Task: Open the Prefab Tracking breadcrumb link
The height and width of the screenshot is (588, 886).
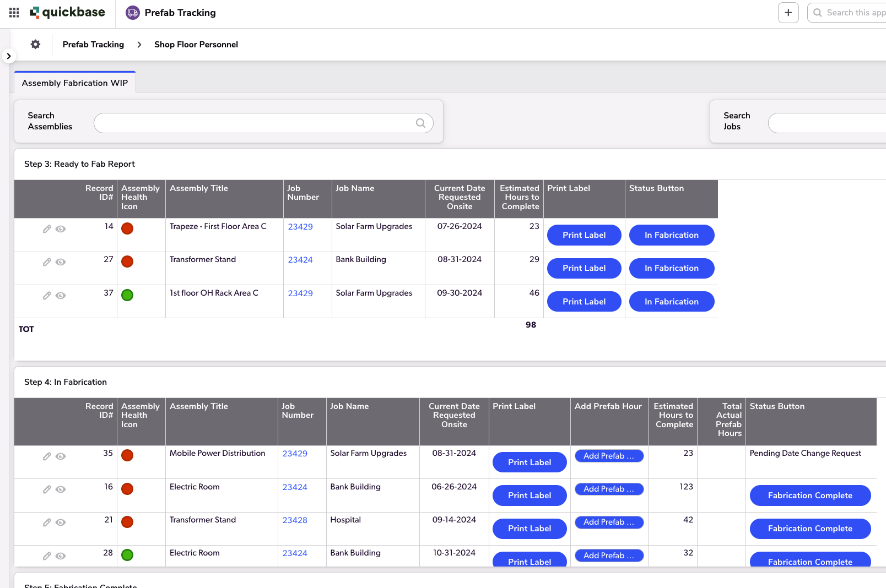Action: click(93, 45)
